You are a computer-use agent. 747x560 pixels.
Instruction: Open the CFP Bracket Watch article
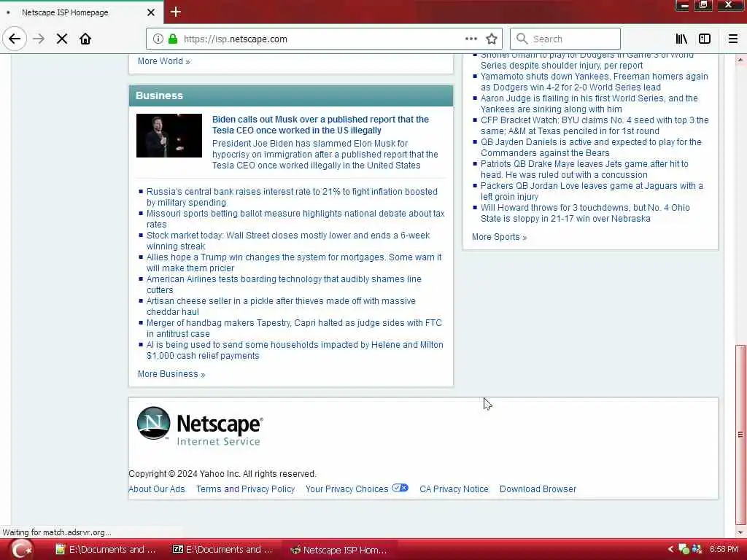click(595, 125)
